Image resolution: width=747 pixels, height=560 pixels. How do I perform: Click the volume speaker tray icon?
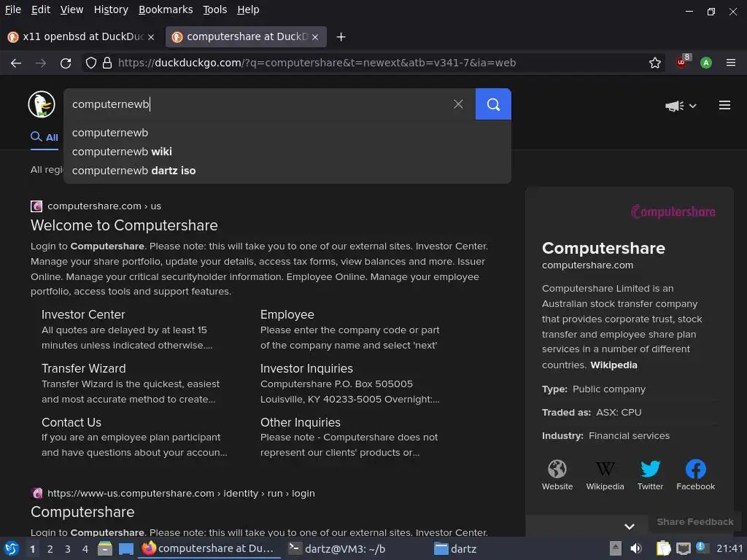[636, 548]
